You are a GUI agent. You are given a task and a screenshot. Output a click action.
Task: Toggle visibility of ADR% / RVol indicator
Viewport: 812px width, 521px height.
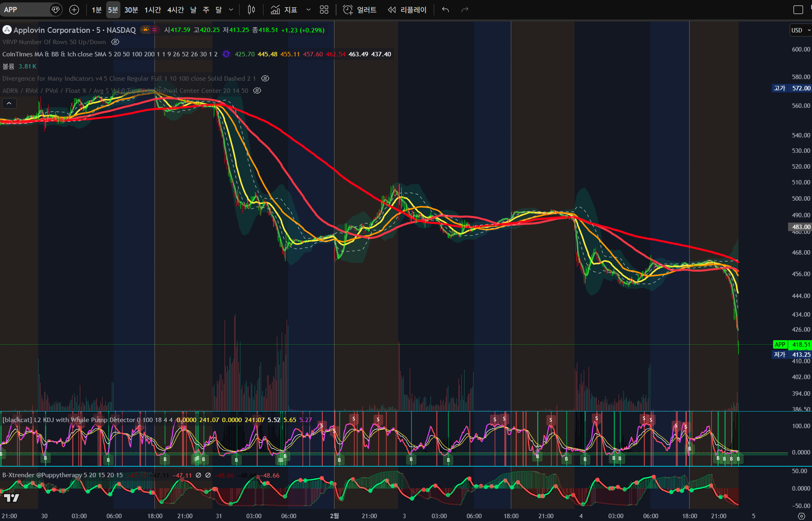tap(257, 90)
